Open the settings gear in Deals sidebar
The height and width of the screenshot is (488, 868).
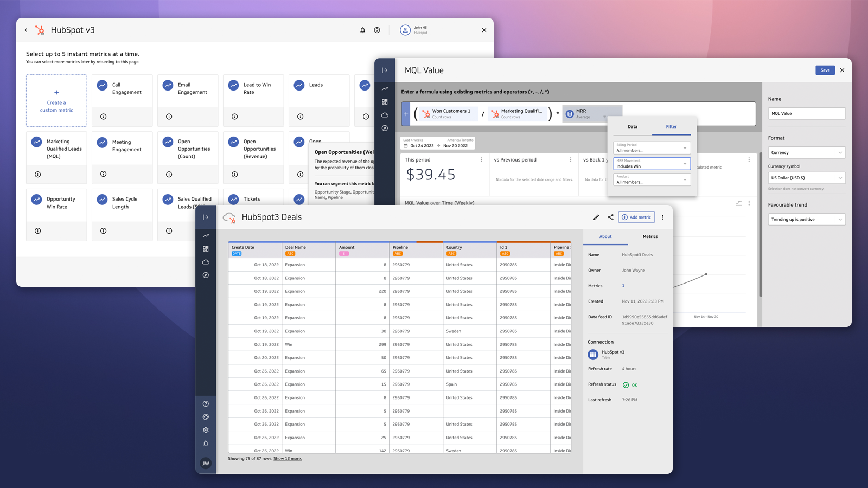pos(206,430)
